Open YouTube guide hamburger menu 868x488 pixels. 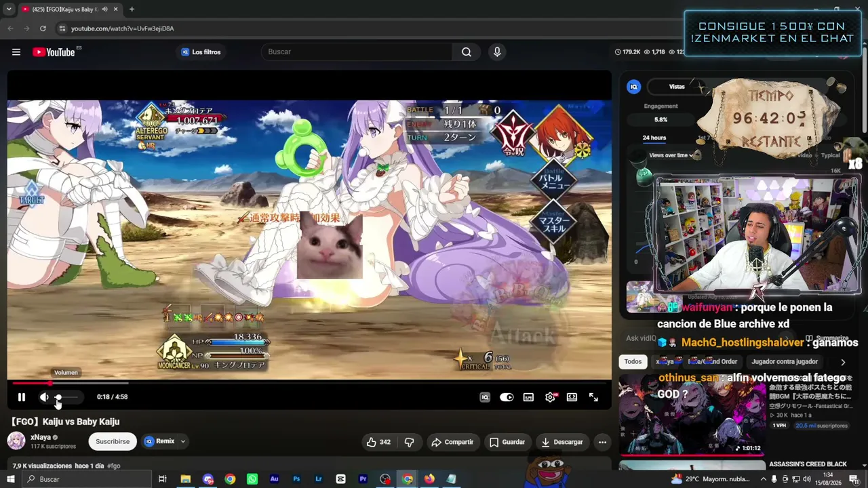pos(16,52)
